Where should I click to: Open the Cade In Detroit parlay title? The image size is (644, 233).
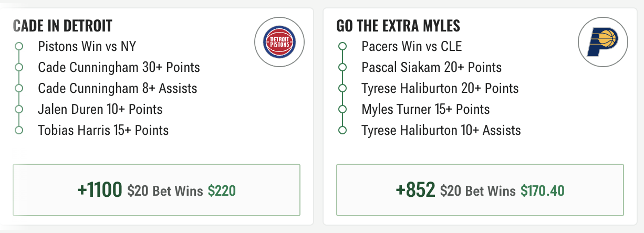pyautogui.click(x=63, y=26)
